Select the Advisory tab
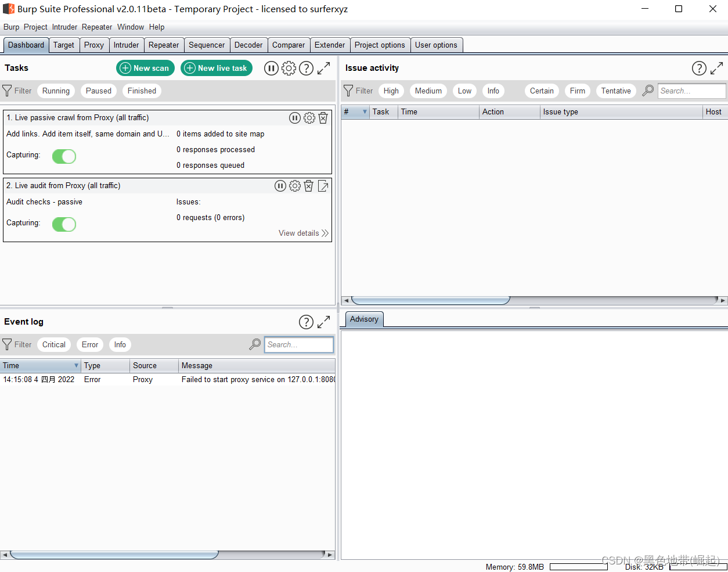The height and width of the screenshot is (572, 728). point(364,319)
